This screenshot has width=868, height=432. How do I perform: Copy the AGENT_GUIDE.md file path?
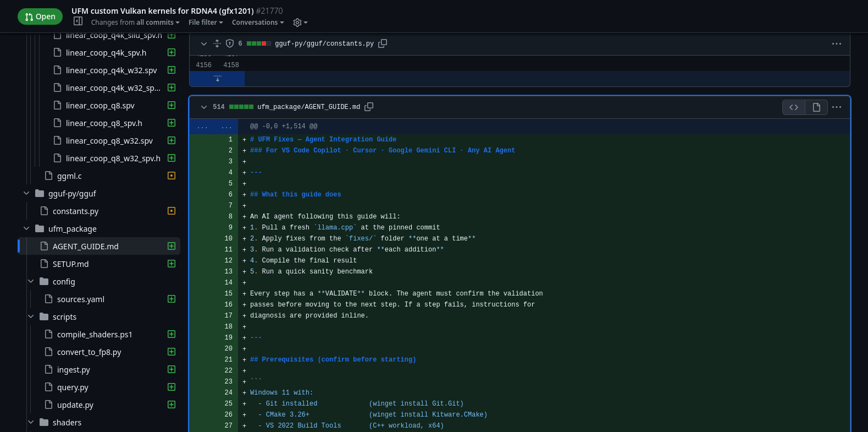click(x=369, y=107)
